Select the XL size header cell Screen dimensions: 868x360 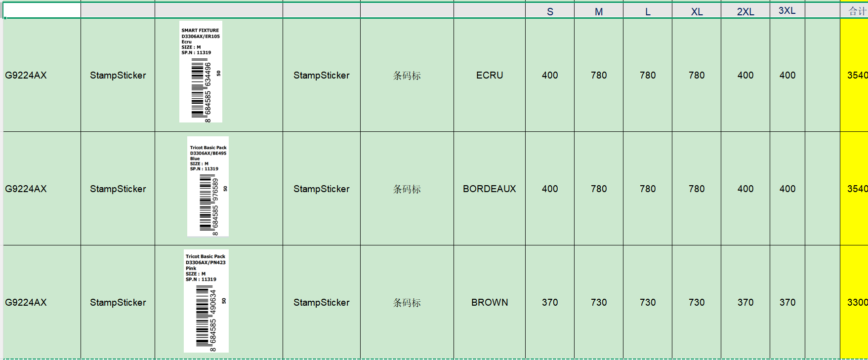pyautogui.click(x=696, y=11)
